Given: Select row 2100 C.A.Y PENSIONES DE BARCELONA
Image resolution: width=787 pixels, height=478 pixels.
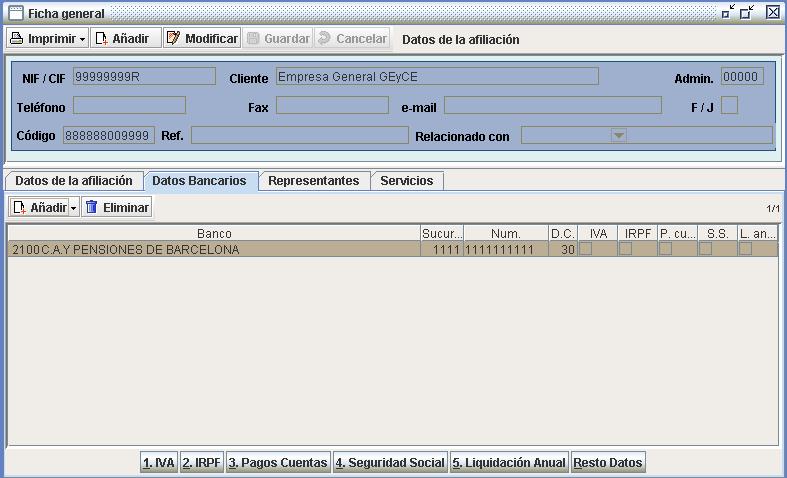Looking at the screenshot, I should click(393, 249).
